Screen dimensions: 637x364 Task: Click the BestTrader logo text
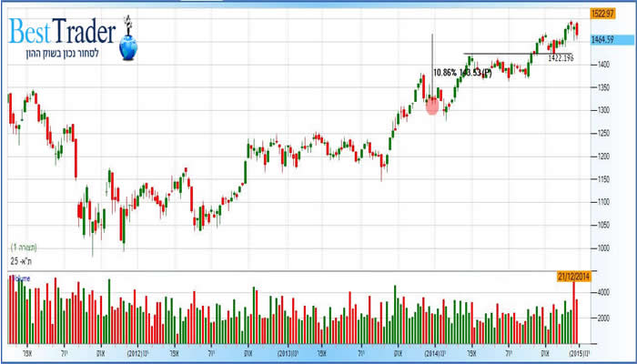[x=62, y=35]
